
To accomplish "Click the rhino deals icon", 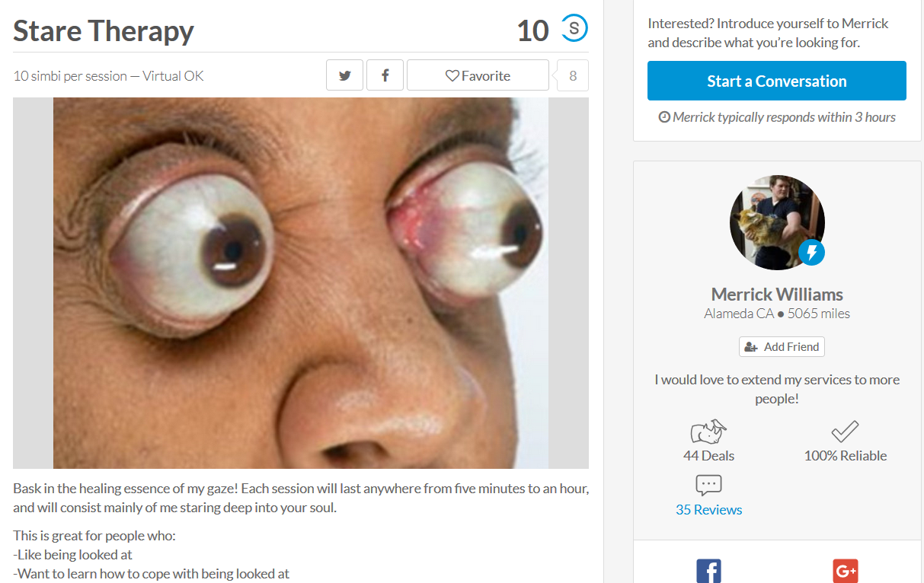I will click(x=708, y=432).
